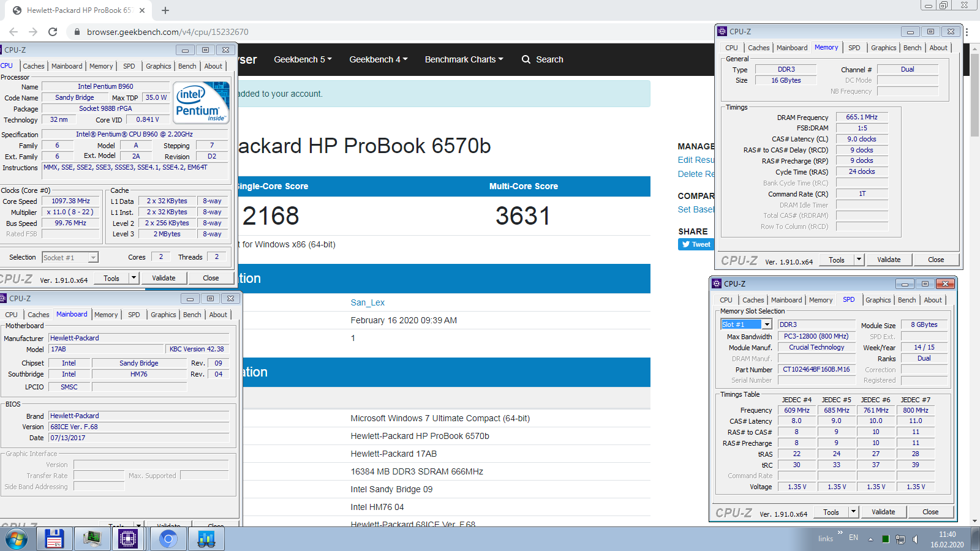The image size is (980, 551).
Task: Open the Geekbench 5 dropdown menu
Action: (x=303, y=59)
